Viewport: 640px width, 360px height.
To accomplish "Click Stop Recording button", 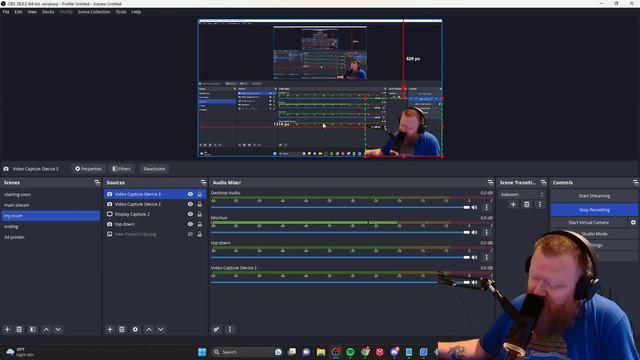I will point(594,210).
